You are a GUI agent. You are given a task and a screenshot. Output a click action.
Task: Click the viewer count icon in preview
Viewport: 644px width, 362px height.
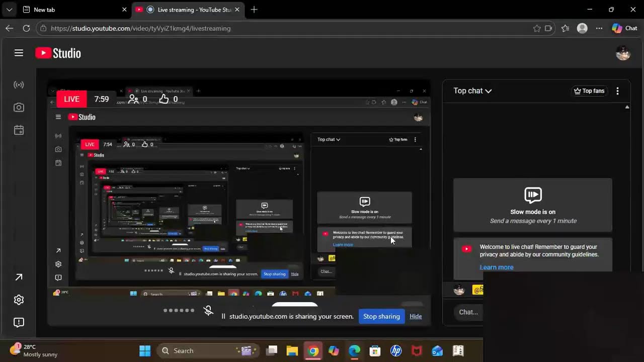(133, 99)
